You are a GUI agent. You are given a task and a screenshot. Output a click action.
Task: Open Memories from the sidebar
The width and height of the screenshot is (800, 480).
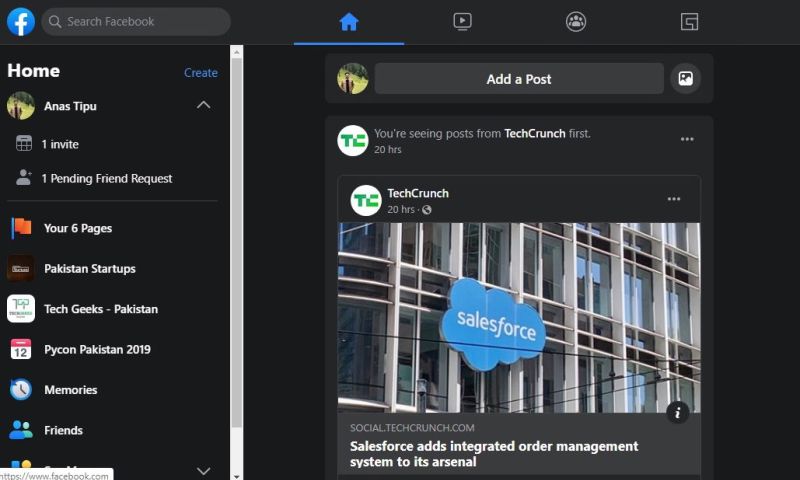(x=70, y=390)
